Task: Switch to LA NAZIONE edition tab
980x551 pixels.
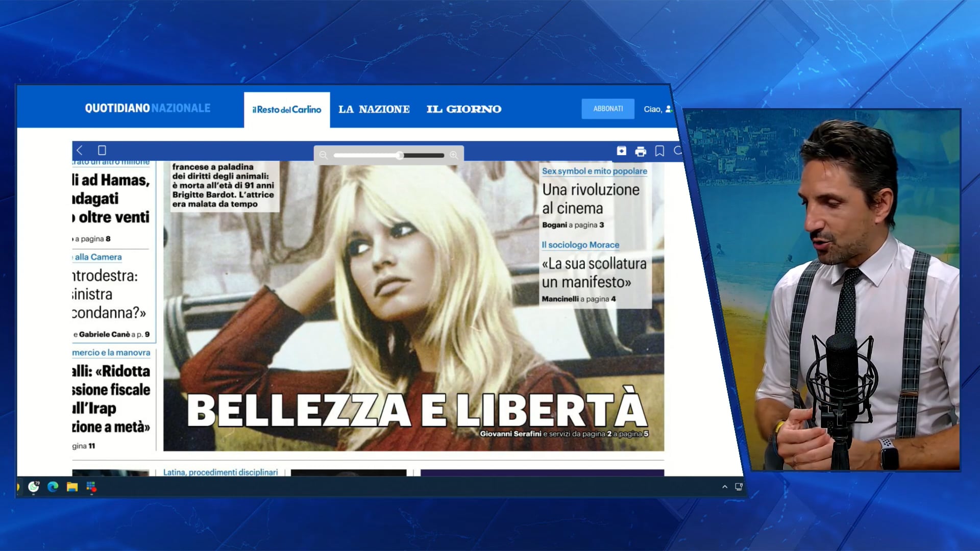Action: (x=374, y=109)
